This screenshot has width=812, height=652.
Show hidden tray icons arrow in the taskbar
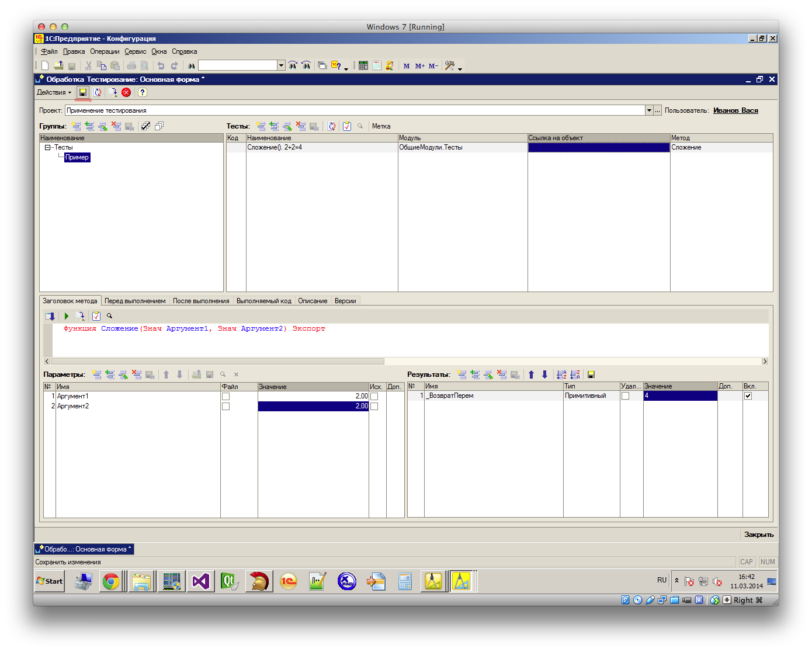click(676, 581)
